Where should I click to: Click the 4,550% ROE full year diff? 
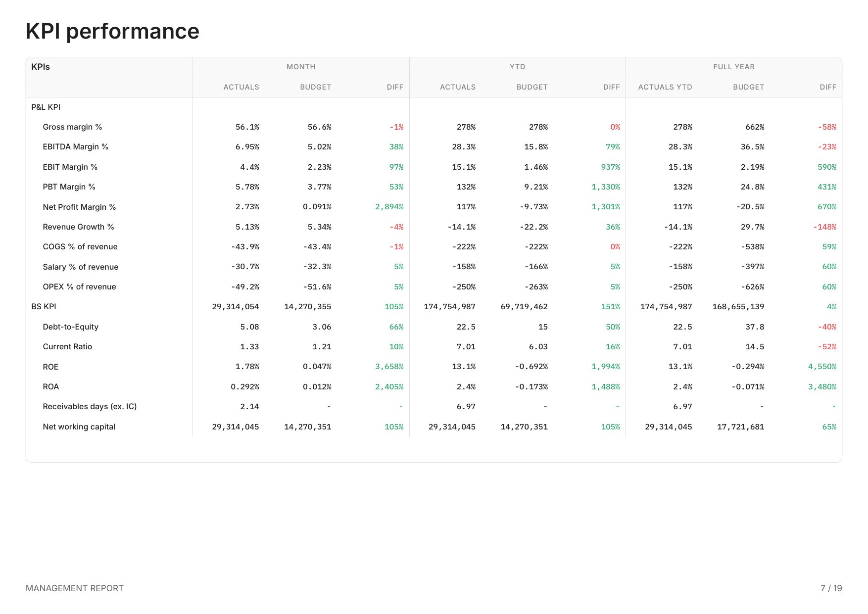(x=822, y=367)
